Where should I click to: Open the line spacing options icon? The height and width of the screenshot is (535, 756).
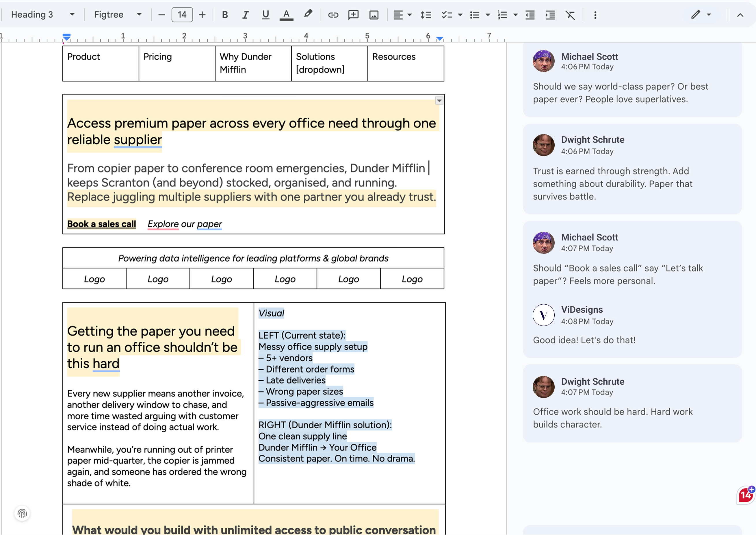[426, 15]
